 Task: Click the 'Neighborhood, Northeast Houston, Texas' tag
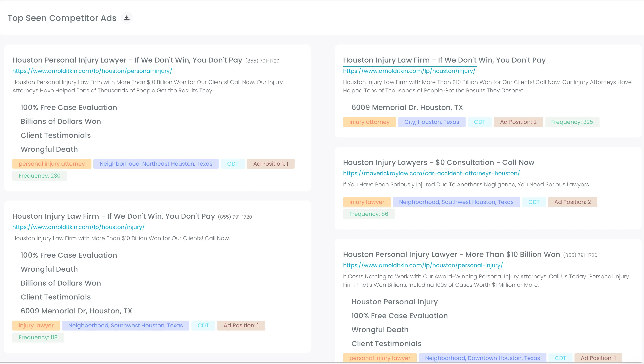point(156,164)
